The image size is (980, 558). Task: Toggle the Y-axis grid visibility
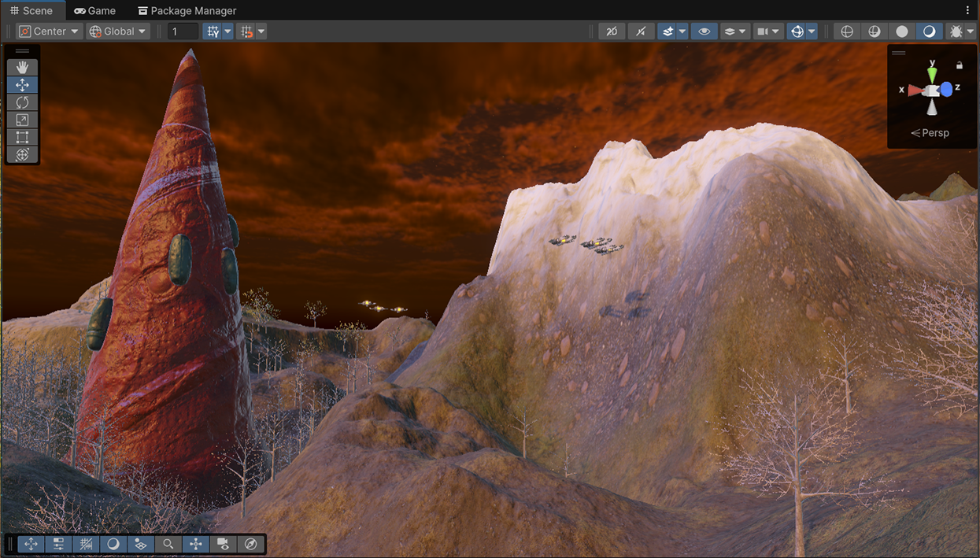point(213,31)
